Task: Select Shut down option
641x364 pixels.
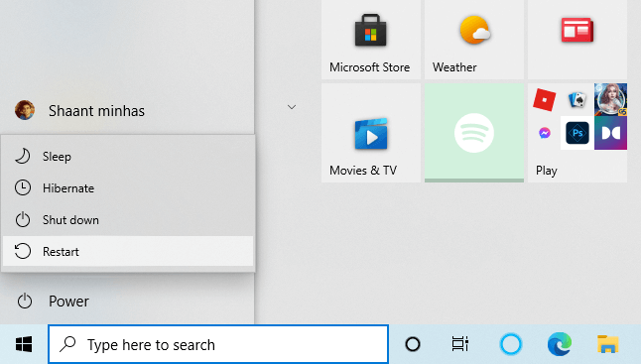Action: click(128, 220)
